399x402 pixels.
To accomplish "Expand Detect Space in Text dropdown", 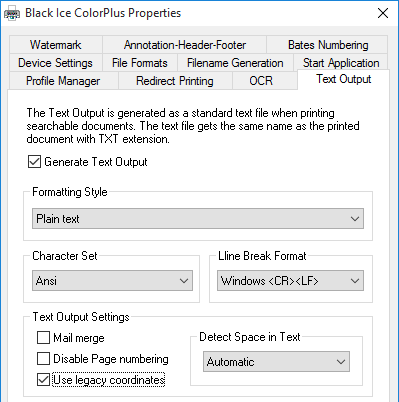I will [x=276, y=361].
